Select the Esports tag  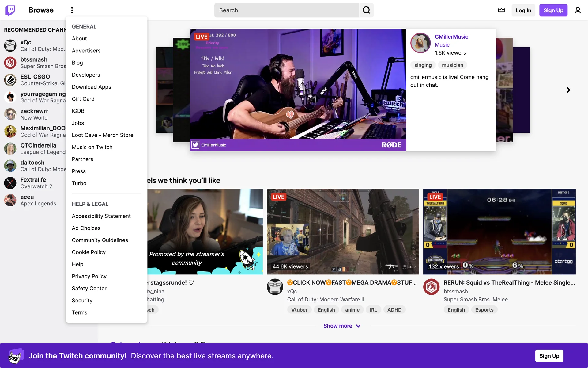click(484, 310)
